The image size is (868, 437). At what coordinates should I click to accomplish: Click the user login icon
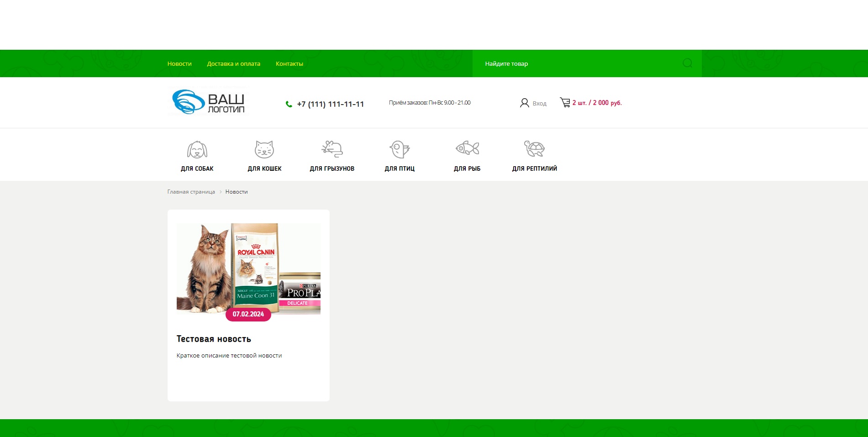(524, 103)
